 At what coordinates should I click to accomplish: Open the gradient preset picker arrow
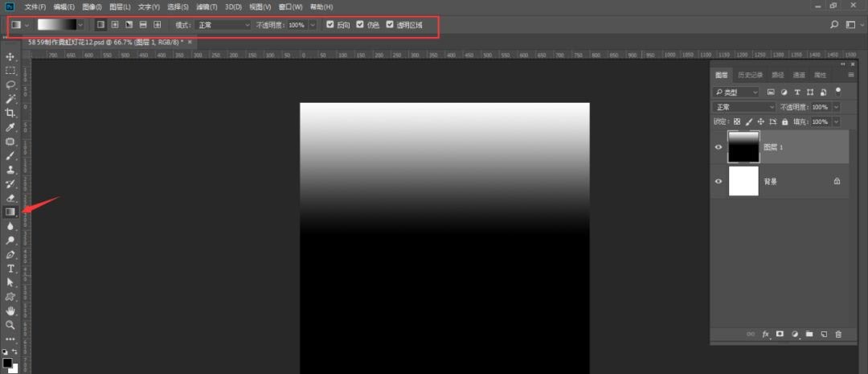tap(81, 25)
